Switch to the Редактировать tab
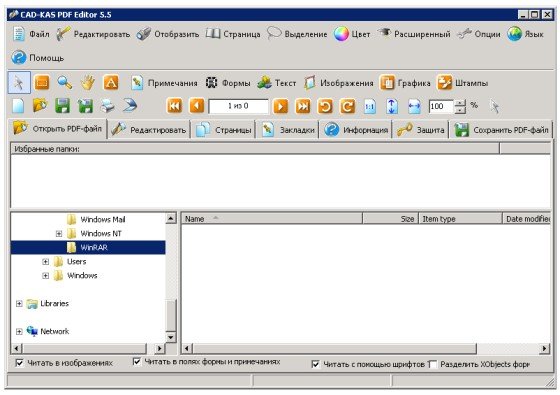 pos(149,129)
